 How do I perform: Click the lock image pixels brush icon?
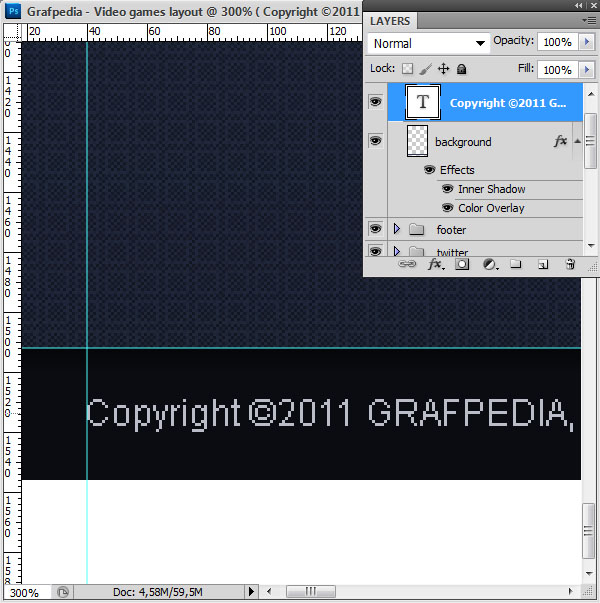pyautogui.click(x=425, y=69)
